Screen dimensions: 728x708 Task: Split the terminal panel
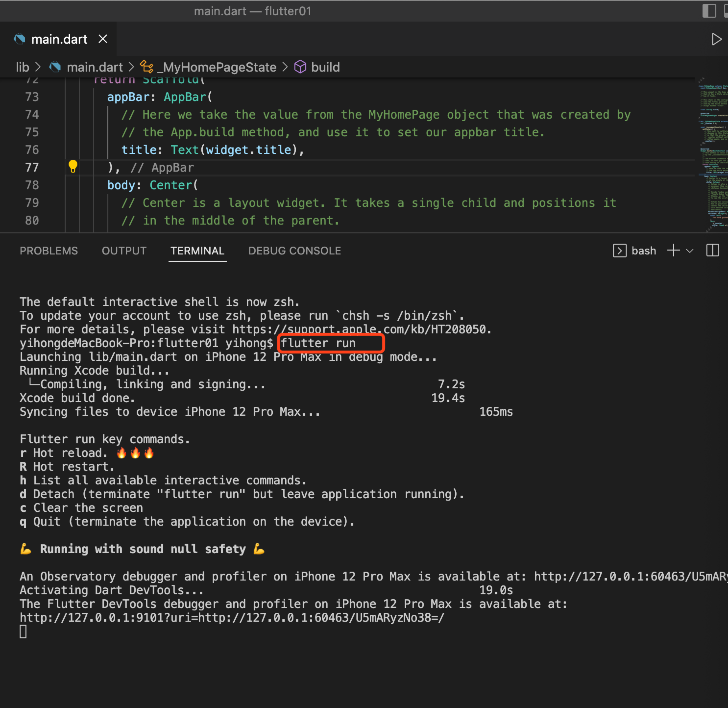tap(712, 251)
